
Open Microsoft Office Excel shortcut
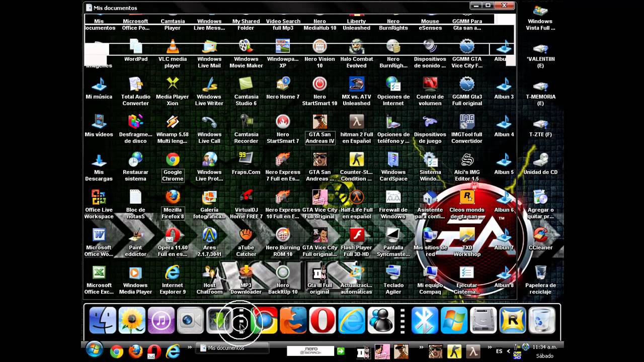click(99, 281)
